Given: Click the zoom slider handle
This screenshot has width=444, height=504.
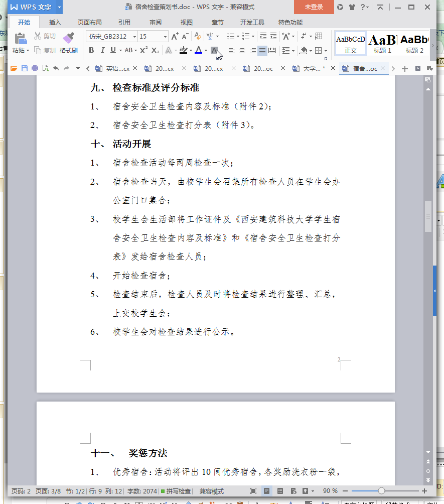Looking at the screenshot, I should click(381, 491).
